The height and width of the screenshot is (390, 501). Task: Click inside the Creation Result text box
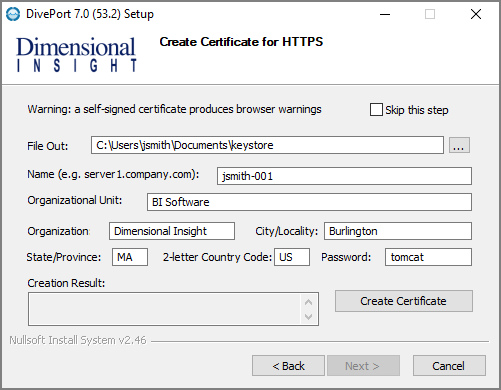coord(165,309)
